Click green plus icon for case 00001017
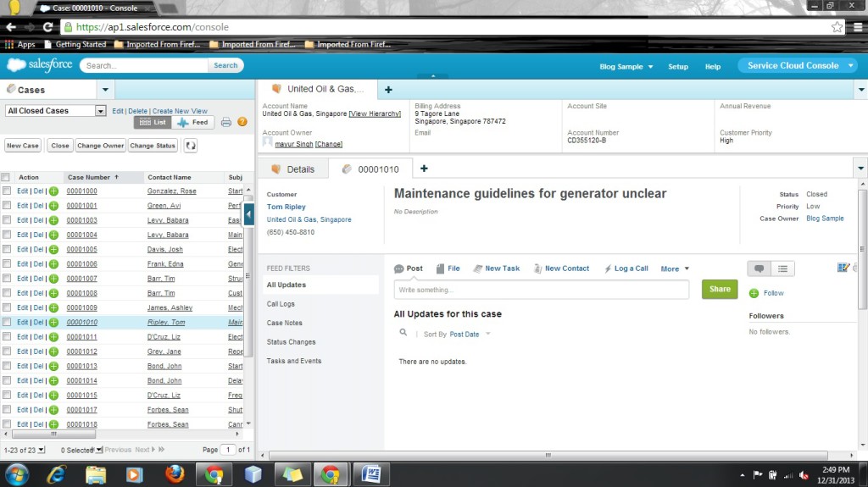Screen dimensions: 868x487 [53, 410]
